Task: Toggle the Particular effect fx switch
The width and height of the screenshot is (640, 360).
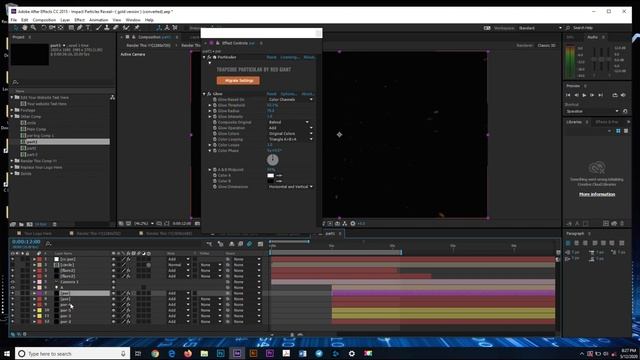Action: coord(209,57)
